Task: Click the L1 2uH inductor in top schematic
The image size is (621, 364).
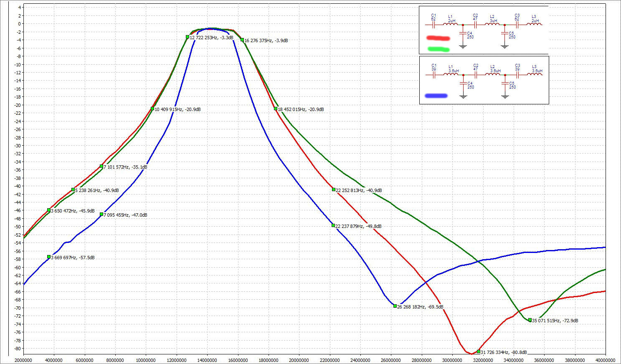Action: [x=450, y=25]
